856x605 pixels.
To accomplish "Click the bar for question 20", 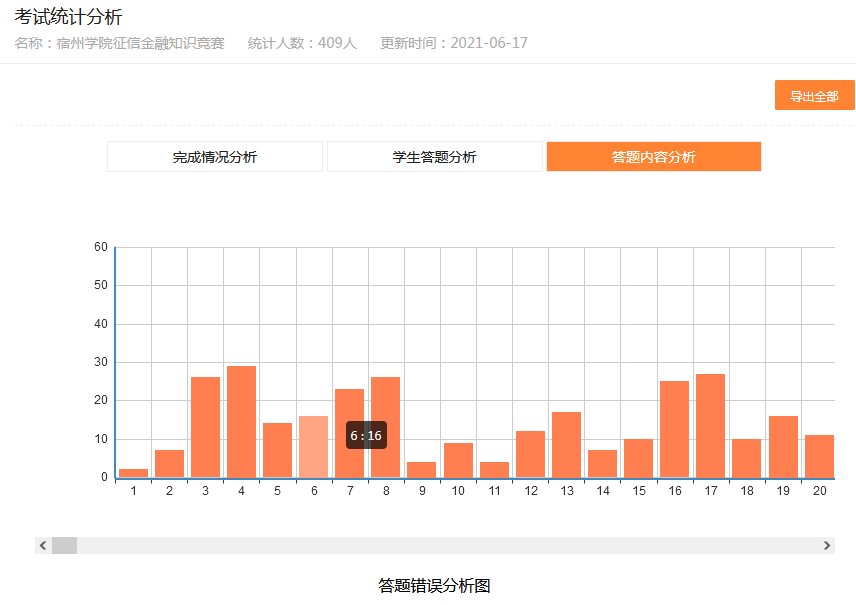I will click(x=819, y=456).
